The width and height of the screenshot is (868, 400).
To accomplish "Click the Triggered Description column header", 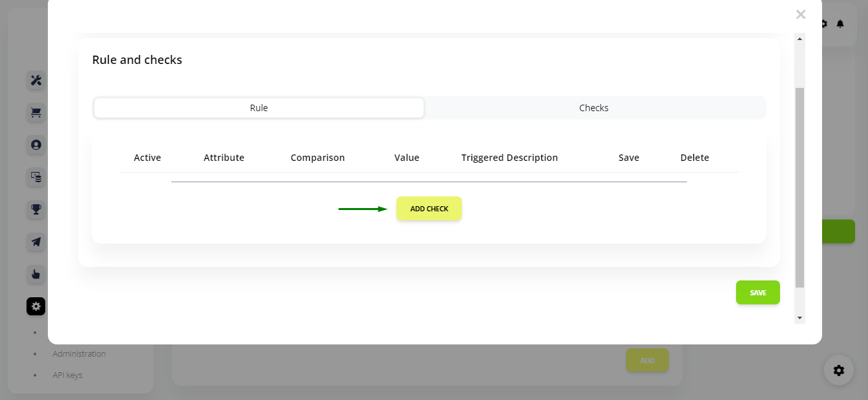I will coord(510,158).
